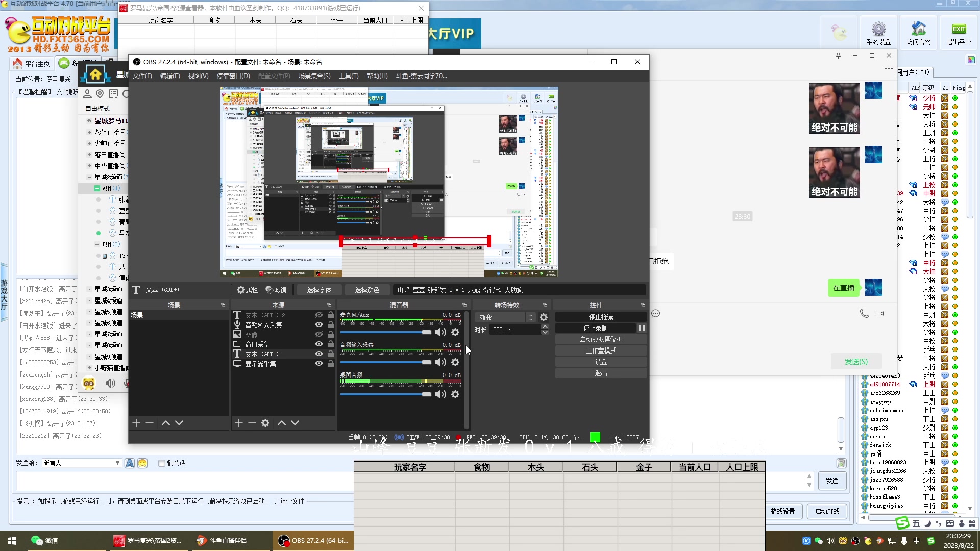Open the 工具(T) menu

tap(348, 76)
